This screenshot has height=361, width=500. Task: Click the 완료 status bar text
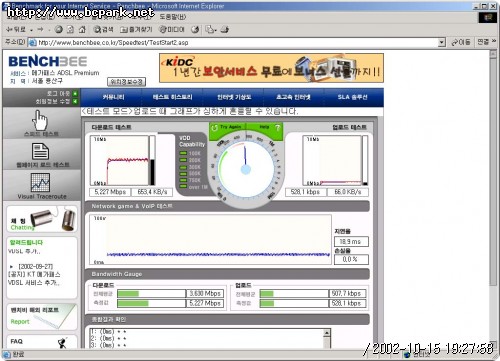pos(18,354)
